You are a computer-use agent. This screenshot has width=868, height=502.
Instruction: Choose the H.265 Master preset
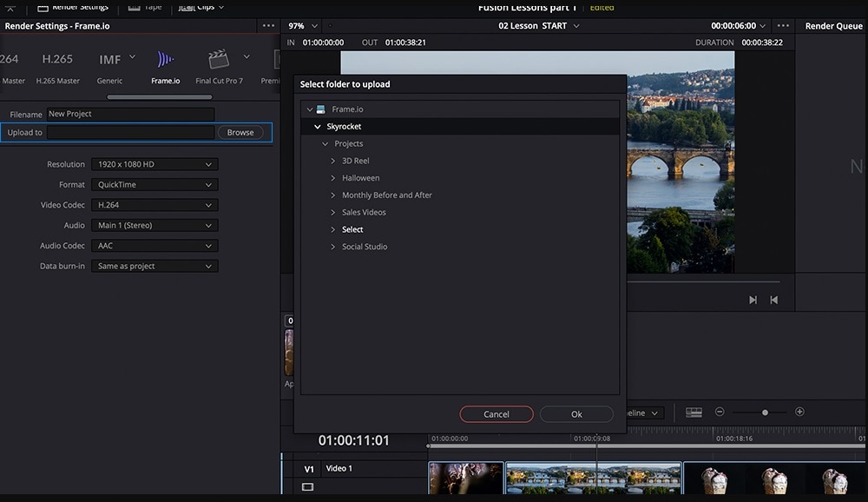click(57, 59)
